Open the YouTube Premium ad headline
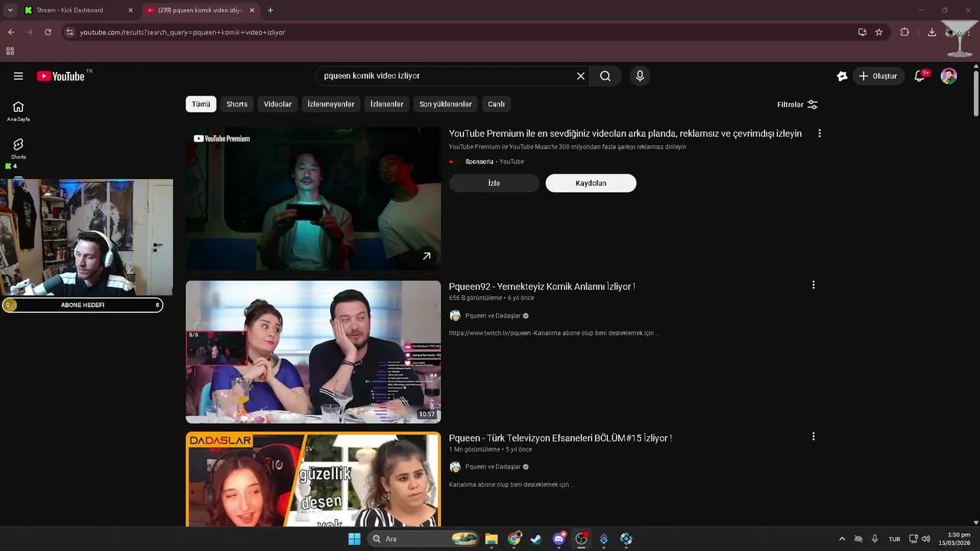This screenshot has height=551, width=980. click(x=626, y=133)
